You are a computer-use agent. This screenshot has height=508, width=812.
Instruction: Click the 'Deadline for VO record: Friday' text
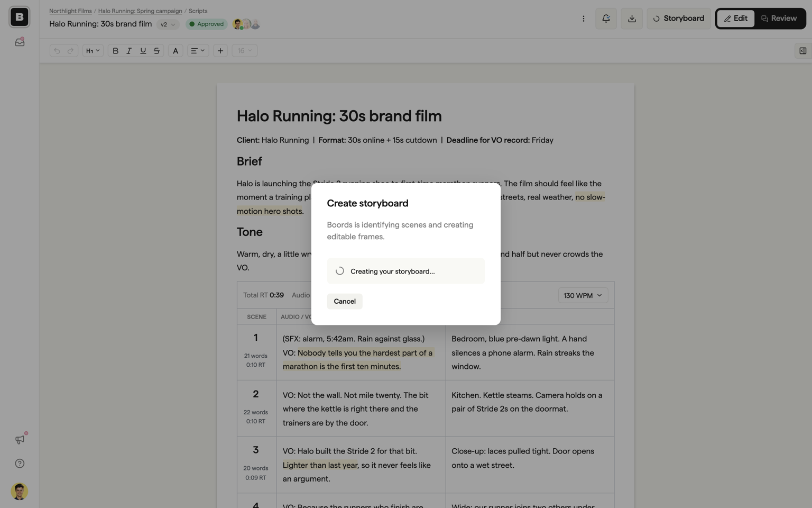[500, 140]
